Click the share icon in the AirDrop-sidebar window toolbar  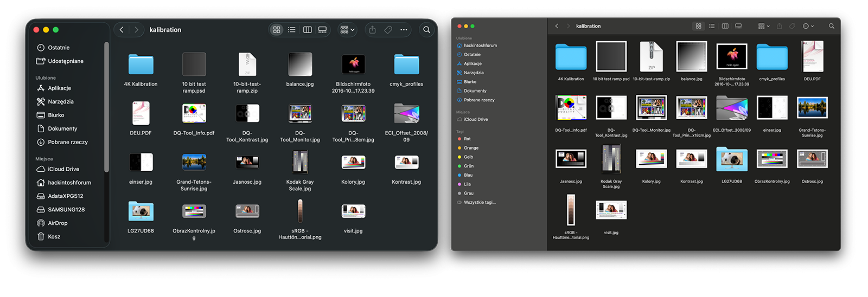[x=372, y=30]
